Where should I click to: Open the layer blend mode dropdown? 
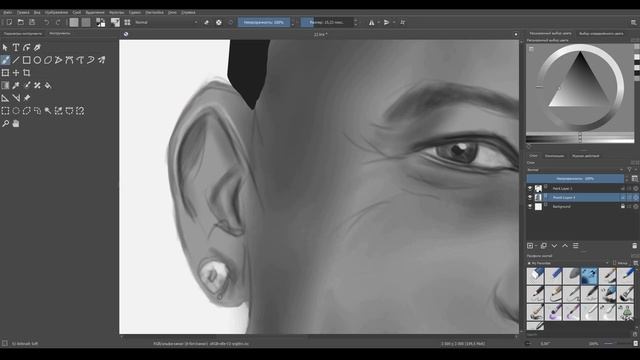[x=576, y=170]
